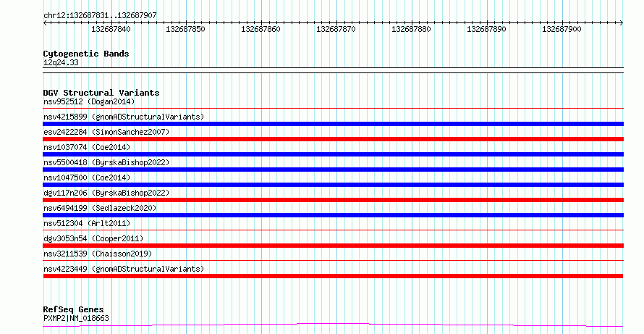
Task: Open variant esv2422284 (SimonSanchez2007) label
Action: pyautogui.click(x=106, y=132)
